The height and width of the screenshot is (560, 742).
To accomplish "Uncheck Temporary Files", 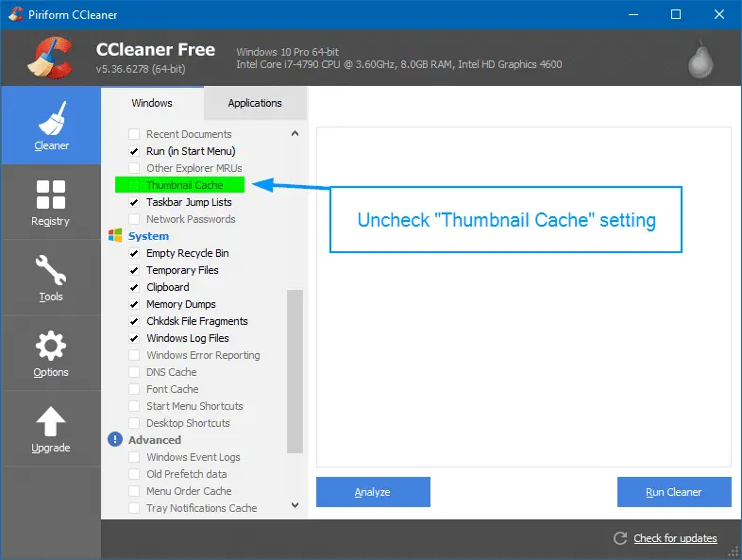I will click(x=134, y=270).
